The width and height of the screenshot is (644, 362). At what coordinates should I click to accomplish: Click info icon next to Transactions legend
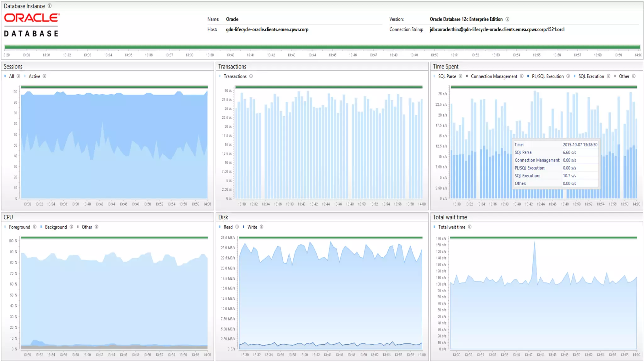[x=251, y=76]
